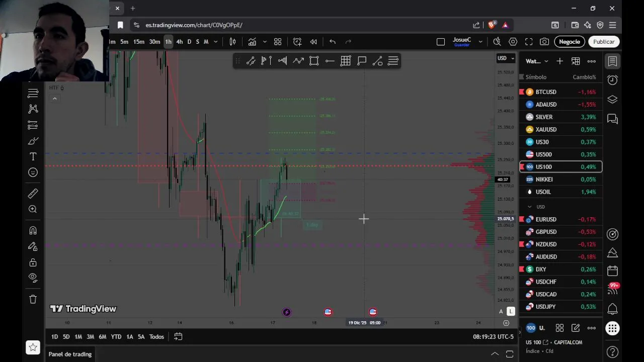Click the favorites star button
The image size is (644, 362).
pyautogui.click(x=33, y=347)
